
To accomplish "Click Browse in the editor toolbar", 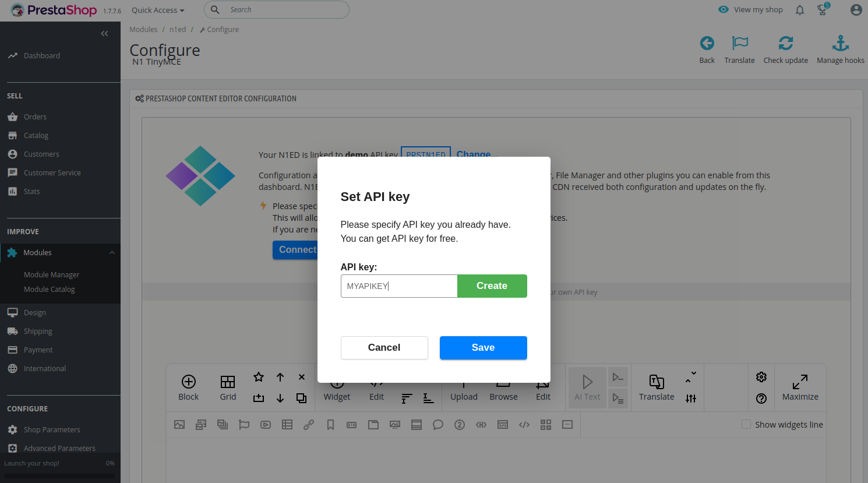I will click(x=503, y=396).
